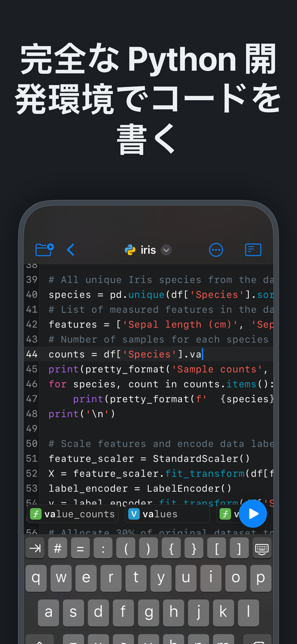Insert a closing parenthesis
This screenshot has width=297, height=644.
tap(148, 548)
